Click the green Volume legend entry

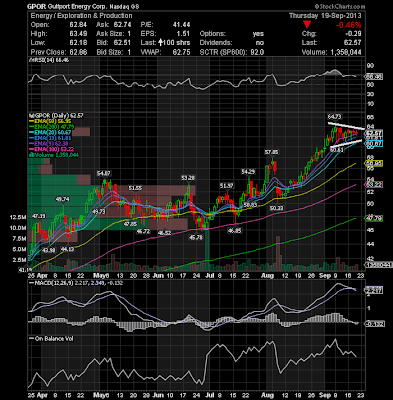54,155
